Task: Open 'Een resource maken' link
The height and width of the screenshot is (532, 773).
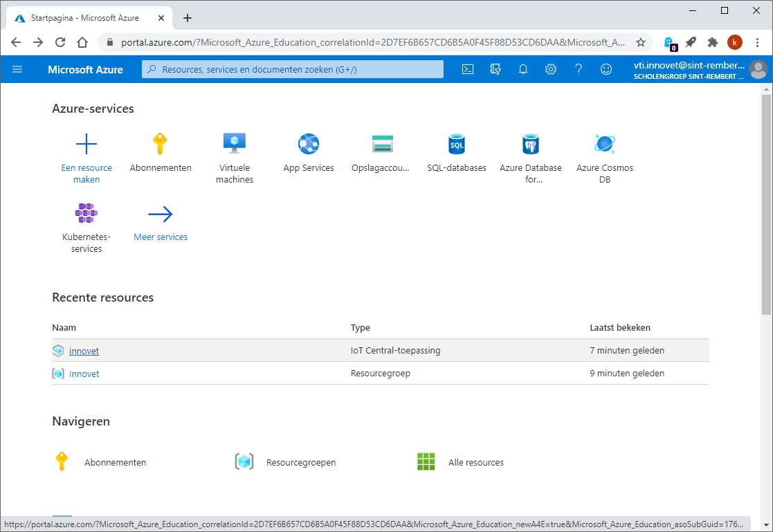Action: point(87,174)
